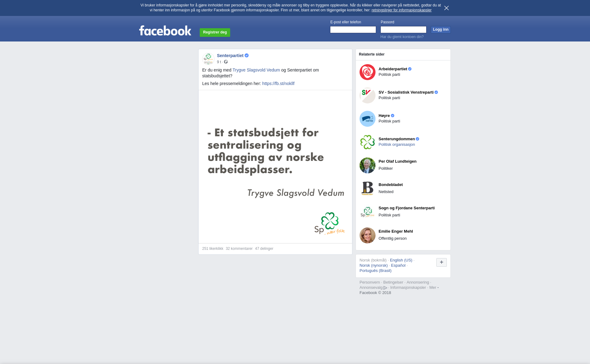The height and width of the screenshot is (364, 590).
Task: Click the Politisk organisasjon category link
Action: coord(397,145)
